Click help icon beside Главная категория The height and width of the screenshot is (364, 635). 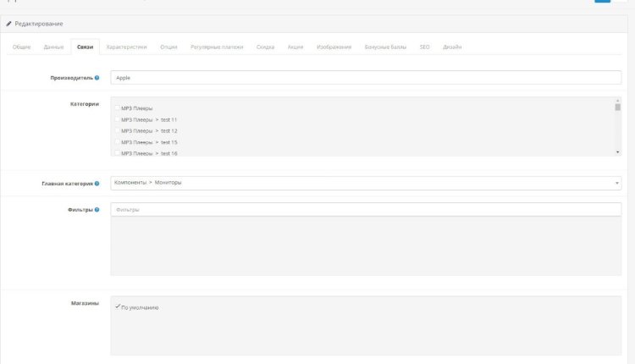97,183
